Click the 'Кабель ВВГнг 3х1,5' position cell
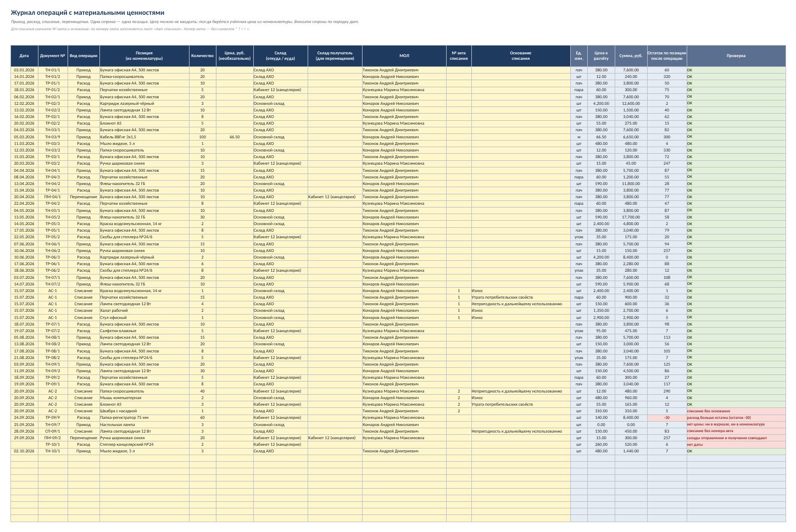 [x=144, y=137]
